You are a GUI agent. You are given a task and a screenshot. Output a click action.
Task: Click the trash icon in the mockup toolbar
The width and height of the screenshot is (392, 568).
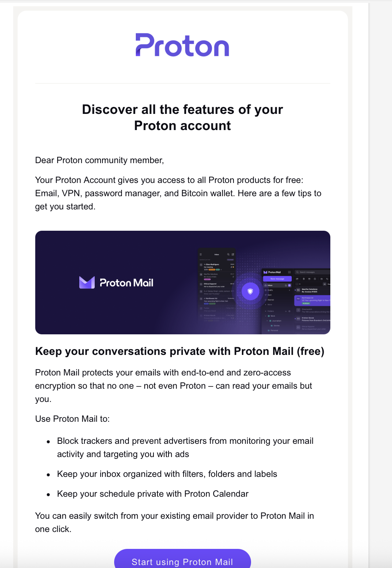304,279
